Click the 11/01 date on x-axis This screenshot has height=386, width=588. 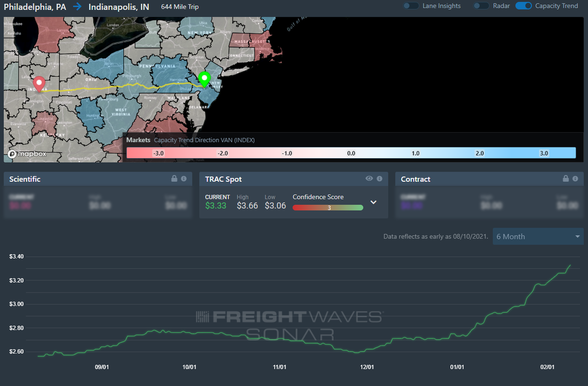280,367
